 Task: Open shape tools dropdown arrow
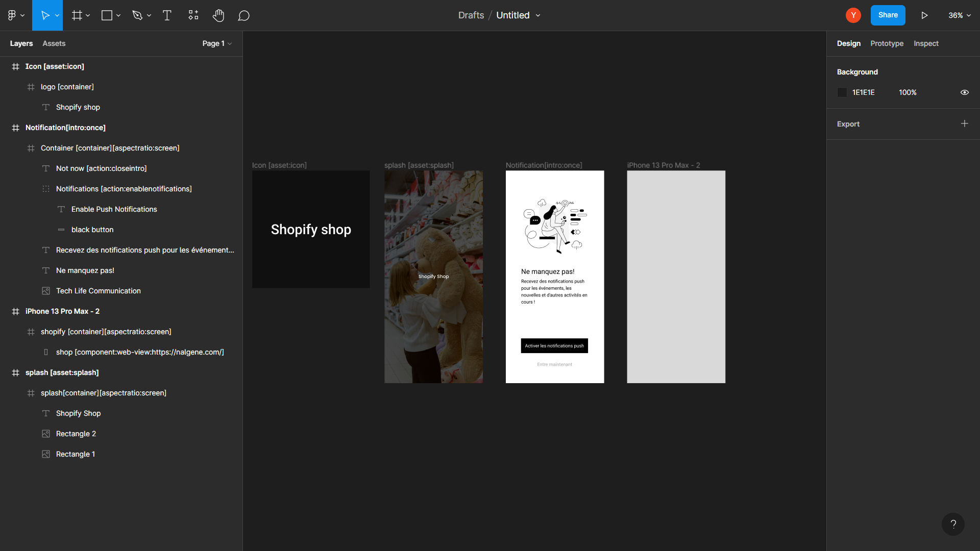click(x=118, y=15)
